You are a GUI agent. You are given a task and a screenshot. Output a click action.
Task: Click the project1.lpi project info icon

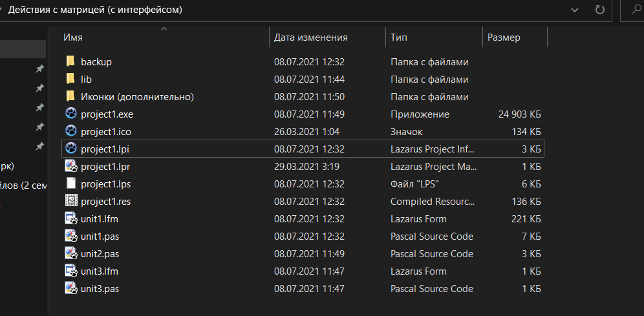click(71, 149)
